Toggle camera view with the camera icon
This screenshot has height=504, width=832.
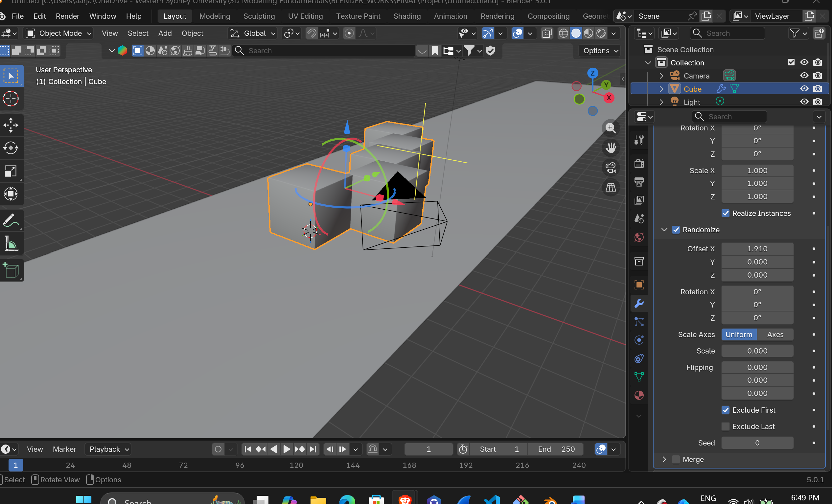(611, 168)
